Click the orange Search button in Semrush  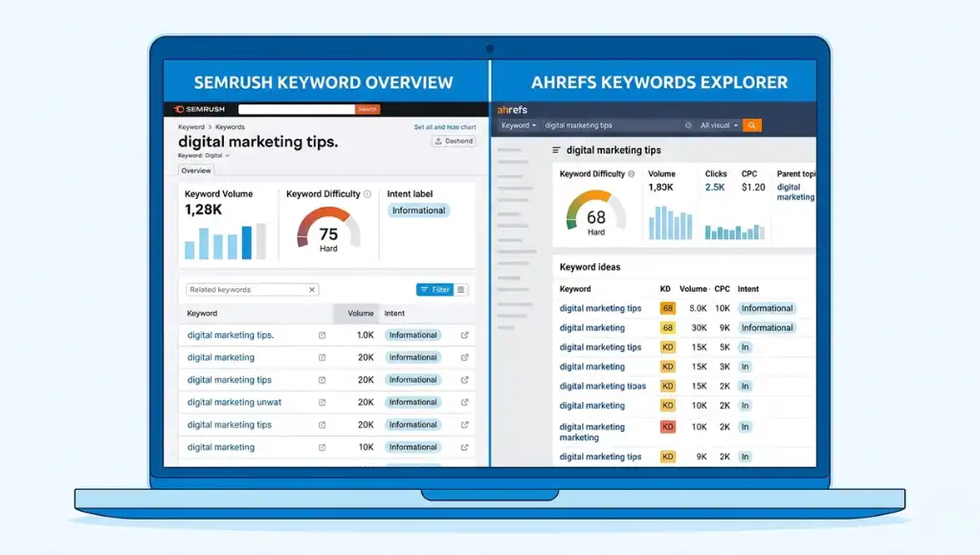(367, 109)
